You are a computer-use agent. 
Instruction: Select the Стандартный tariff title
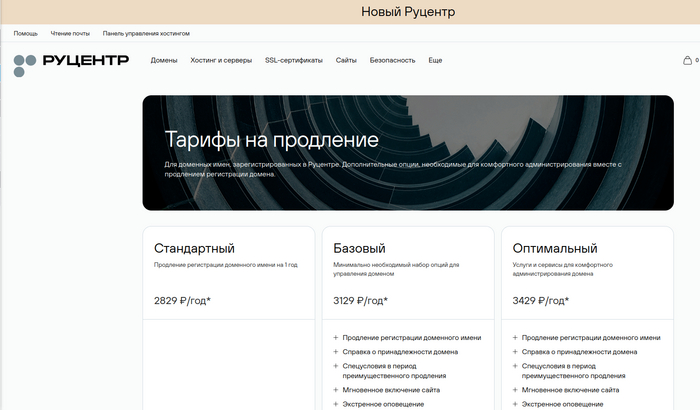coord(194,248)
